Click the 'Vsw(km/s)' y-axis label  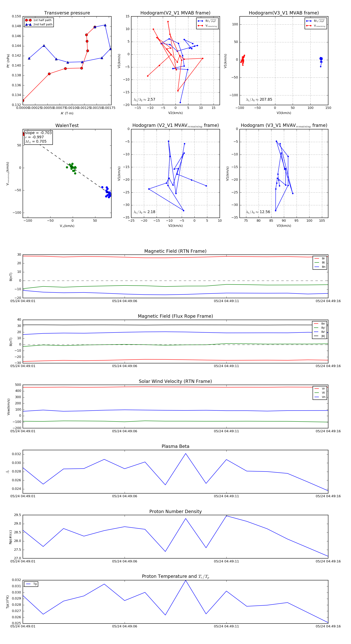point(9,407)
